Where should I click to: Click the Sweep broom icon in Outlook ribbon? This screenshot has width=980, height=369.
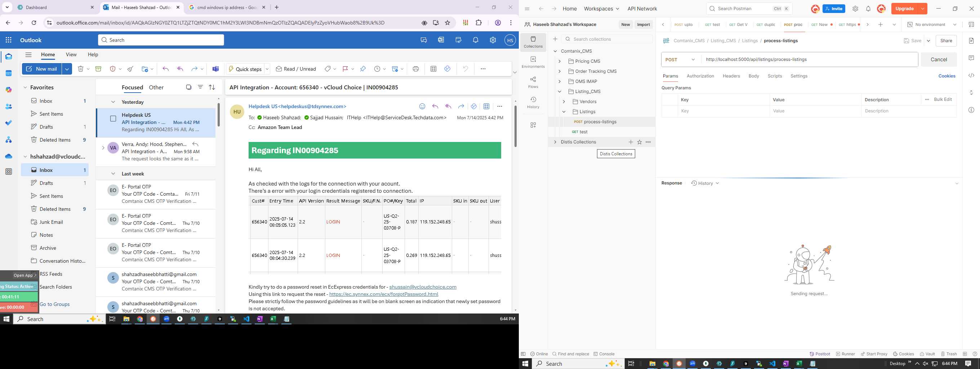[130, 69]
